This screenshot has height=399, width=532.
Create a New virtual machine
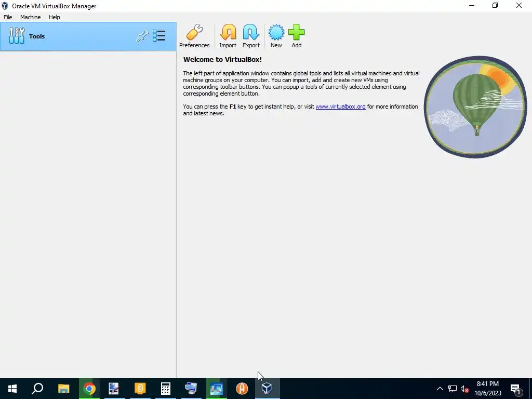pyautogui.click(x=276, y=36)
